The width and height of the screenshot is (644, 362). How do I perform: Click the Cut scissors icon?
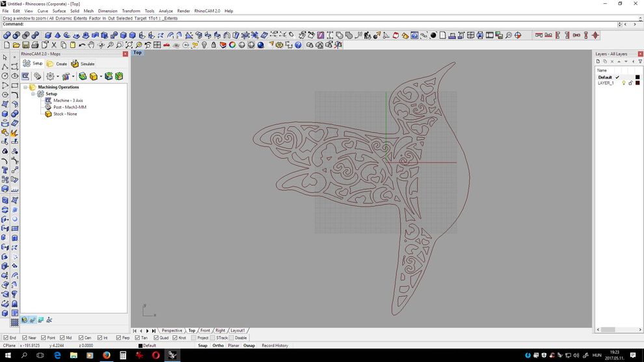click(54, 45)
